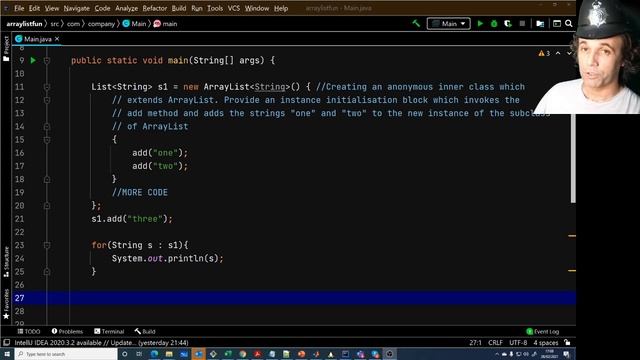Click the CRLF line separator in status bar
The width and height of the screenshot is (640, 360).
point(496,343)
